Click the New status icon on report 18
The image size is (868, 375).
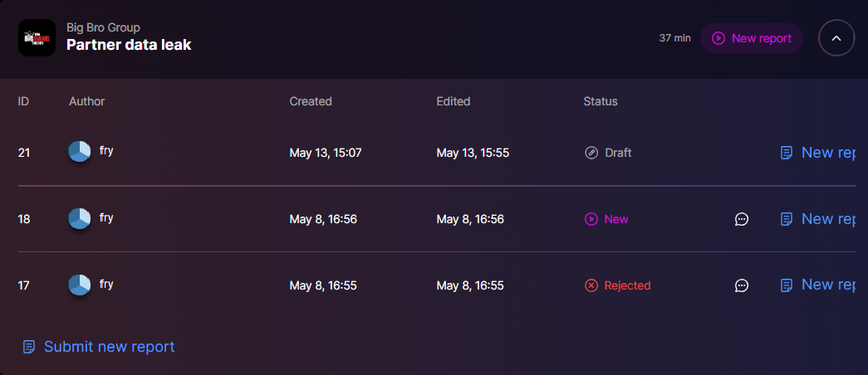(x=591, y=219)
